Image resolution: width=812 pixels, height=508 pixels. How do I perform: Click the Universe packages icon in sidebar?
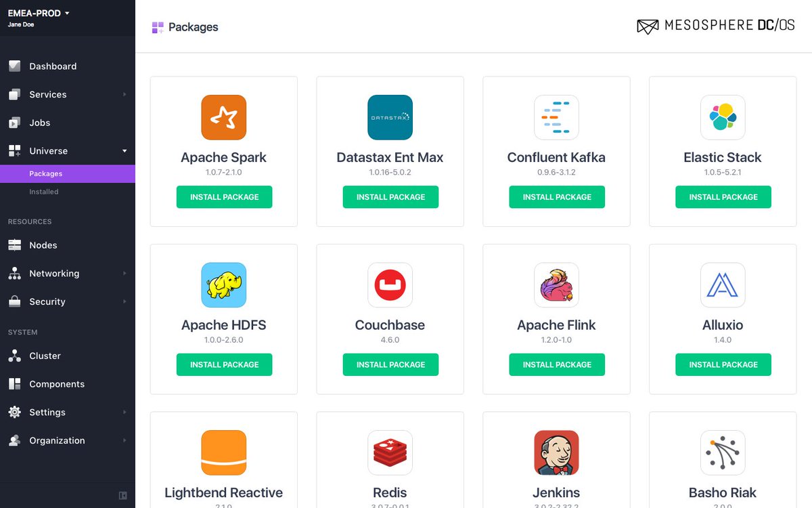tap(15, 151)
